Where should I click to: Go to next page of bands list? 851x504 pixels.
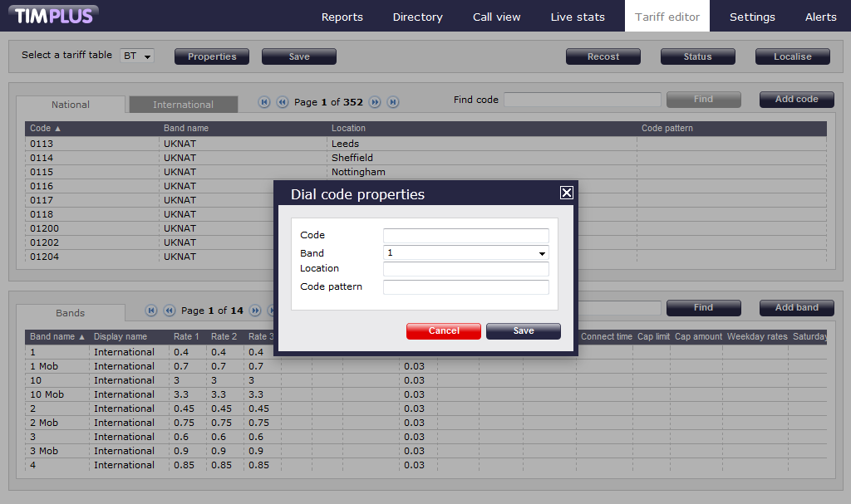[255, 311]
